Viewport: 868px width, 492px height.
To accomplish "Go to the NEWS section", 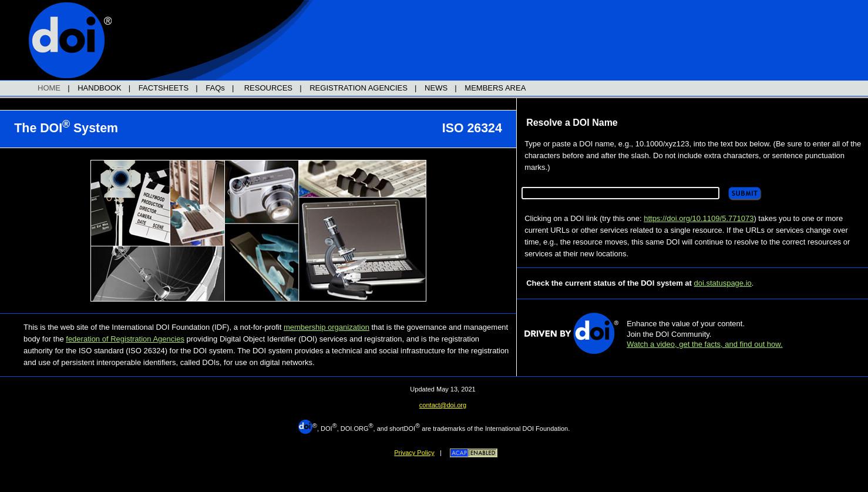I will click(x=436, y=88).
